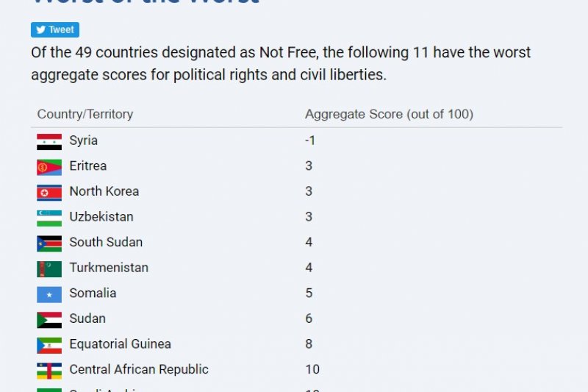The image size is (588, 392).
Task: Click the Country/Territory column header
Action: pos(85,114)
